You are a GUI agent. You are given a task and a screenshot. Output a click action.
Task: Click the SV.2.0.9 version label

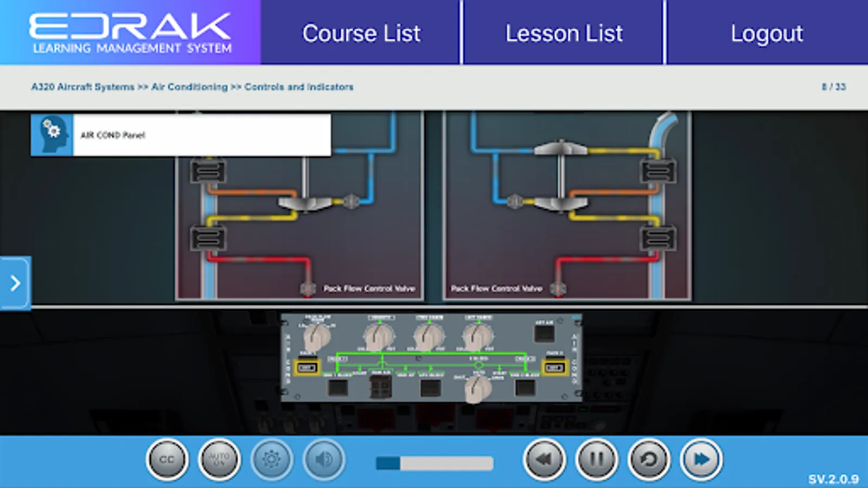[834, 479]
